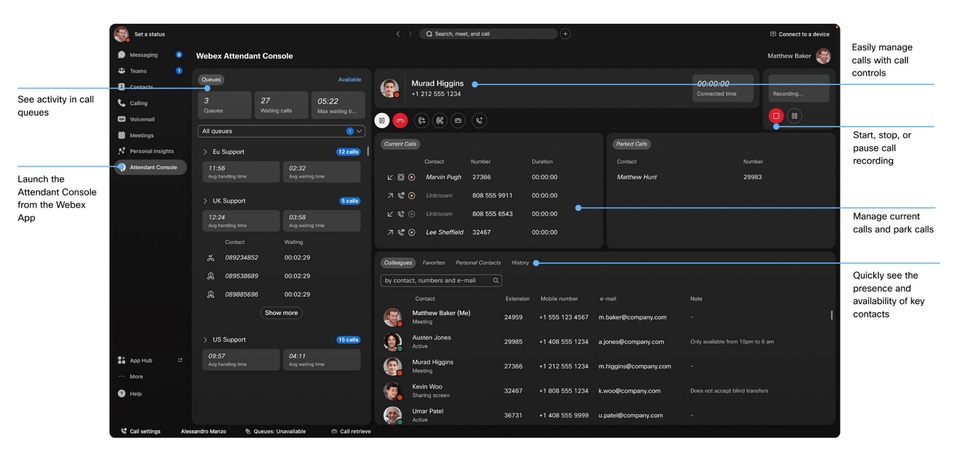The width and height of the screenshot is (980, 452).
Task: Expand the Eu Support queue
Action: [205, 152]
